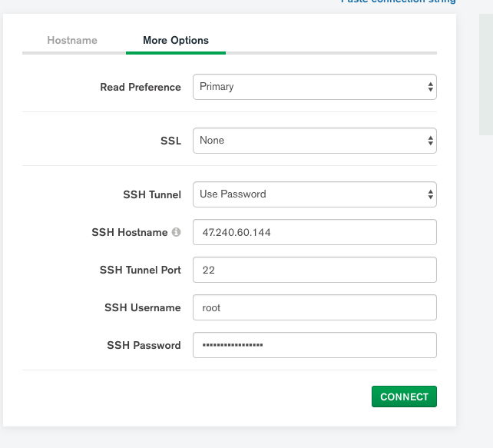Viewport: 493px width, 448px height.
Task: Expand the SSL dropdown set to None
Action: tap(314, 141)
